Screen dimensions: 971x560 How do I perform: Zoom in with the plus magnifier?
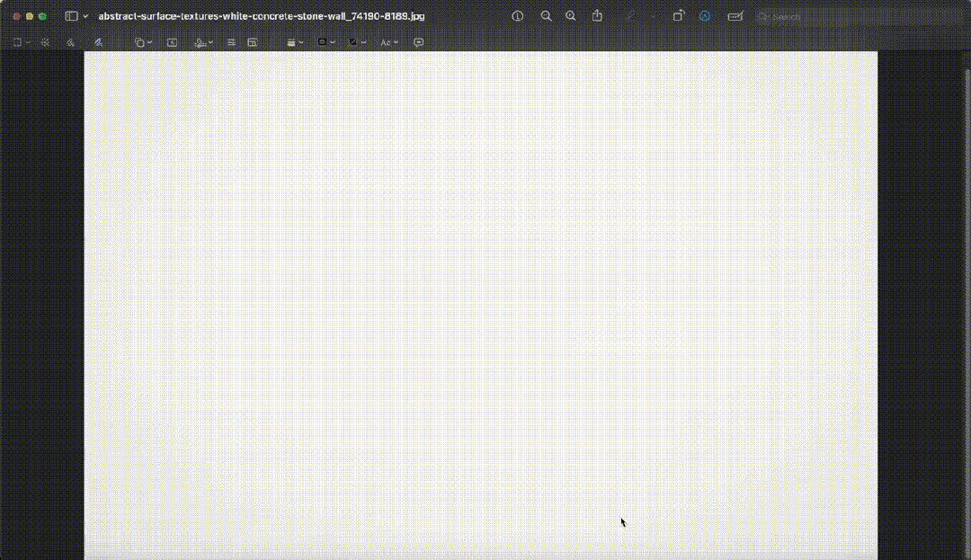(x=570, y=16)
